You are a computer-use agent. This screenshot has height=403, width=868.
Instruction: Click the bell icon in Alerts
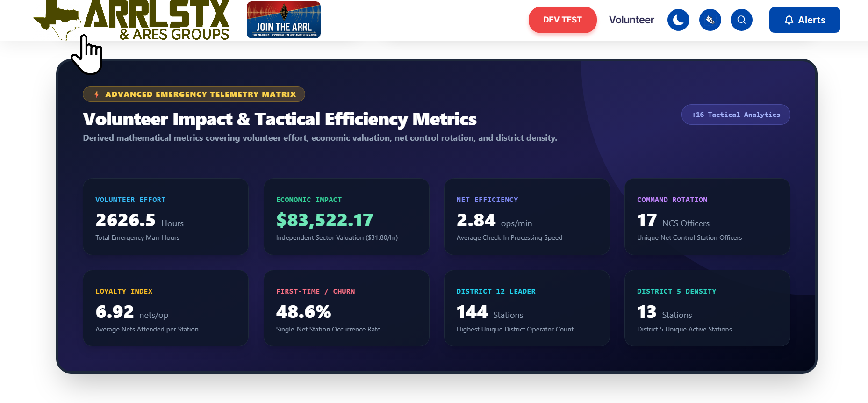[x=789, y=20]
